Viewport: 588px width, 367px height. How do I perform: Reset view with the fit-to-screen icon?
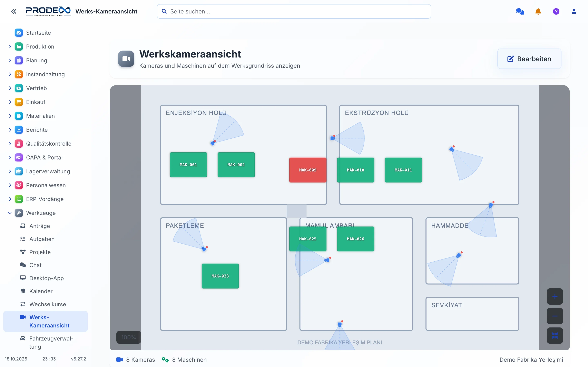pyautogui.click(x=555, y=336)
